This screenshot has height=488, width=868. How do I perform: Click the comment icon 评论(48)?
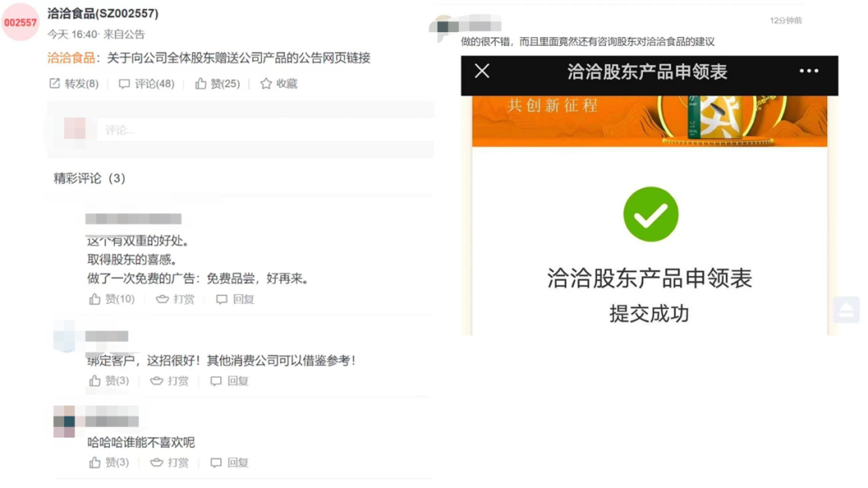coord(124,84)
